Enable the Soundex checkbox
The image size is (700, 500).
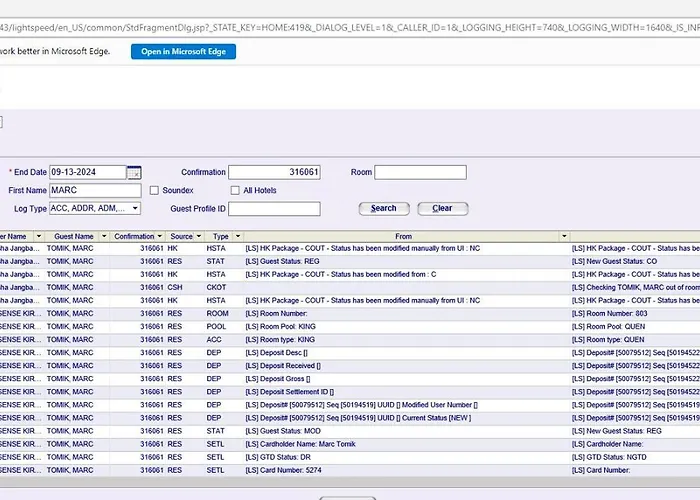point(154,190)
